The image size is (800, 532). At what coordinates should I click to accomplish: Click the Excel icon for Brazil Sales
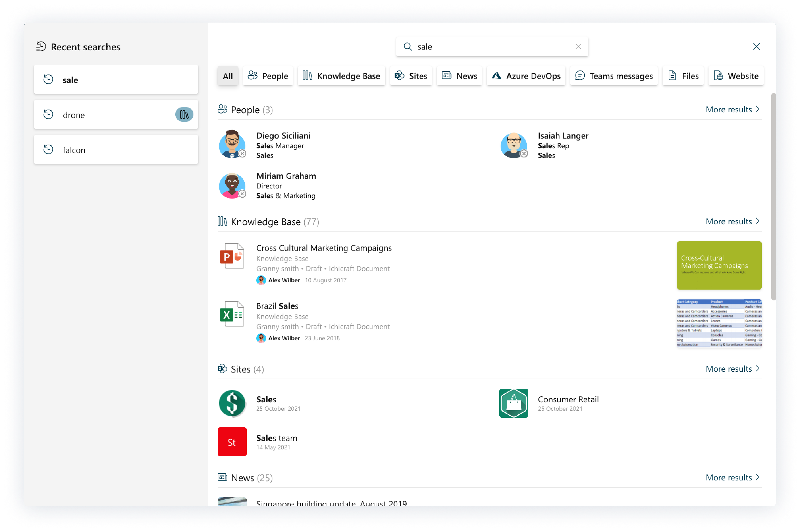point(232,314)
